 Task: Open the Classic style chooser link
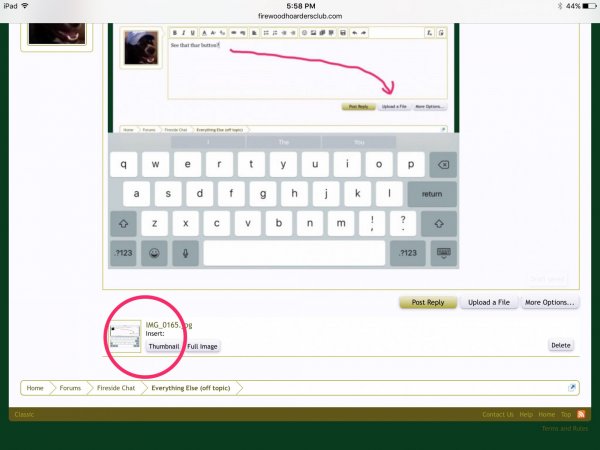(x=23, y=414)
